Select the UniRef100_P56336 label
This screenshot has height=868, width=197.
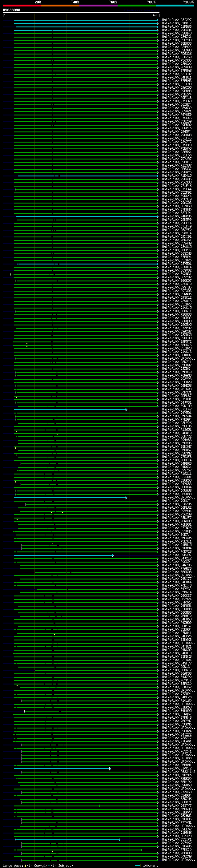point(176,54)
